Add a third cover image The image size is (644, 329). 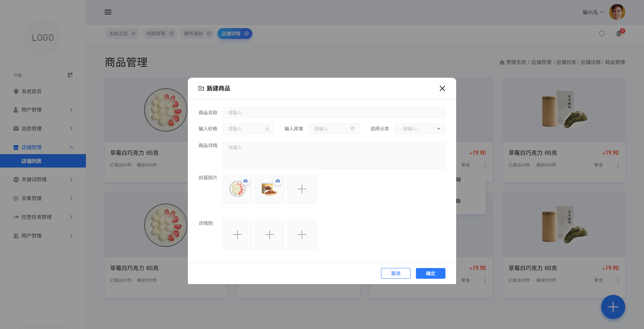point(302,189)
